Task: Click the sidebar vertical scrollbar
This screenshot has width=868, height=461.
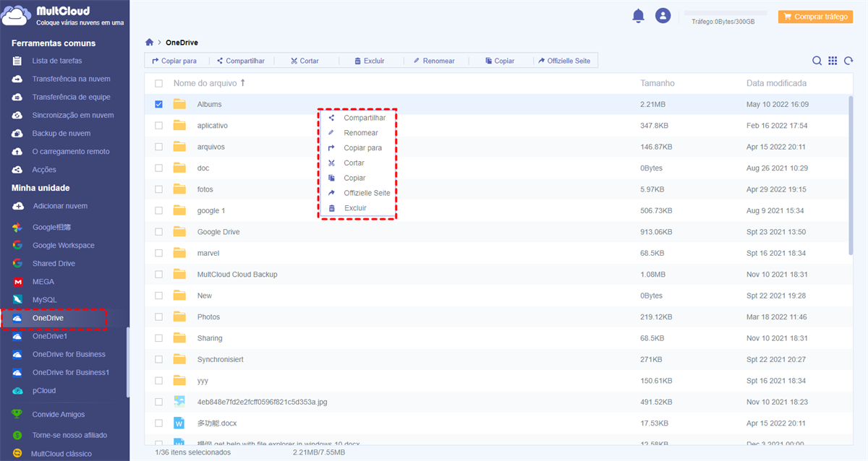Action: [127, 363]
